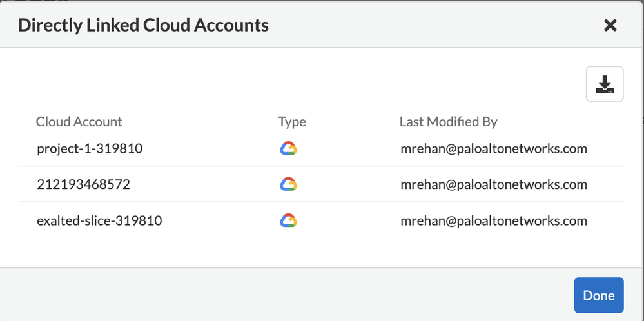Click the Google Cloud icon for project-1-319810
This screenshot has height=321, width=644.
288,149
